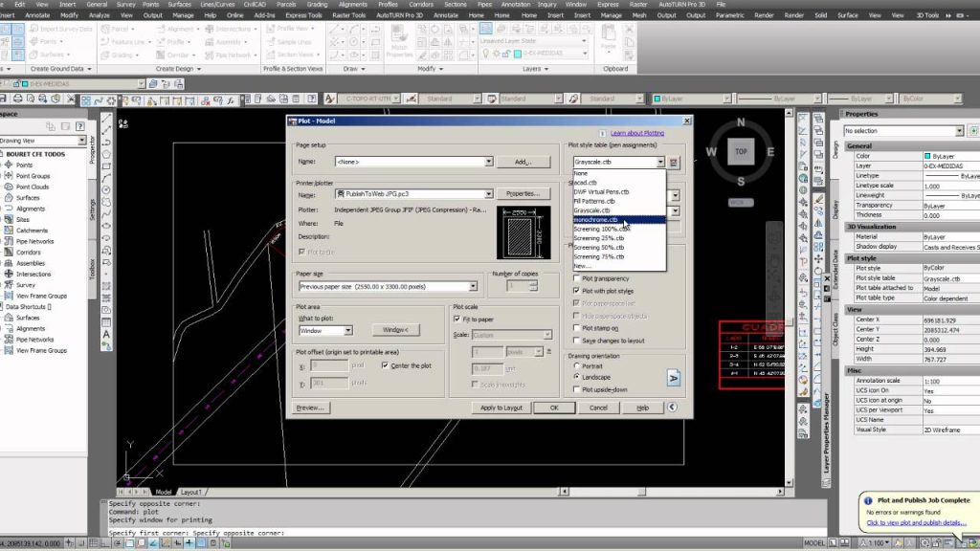Click the color control ByLayer swatch in toolbar
This screenshot has height=551, width=980.
pos(657,99)
